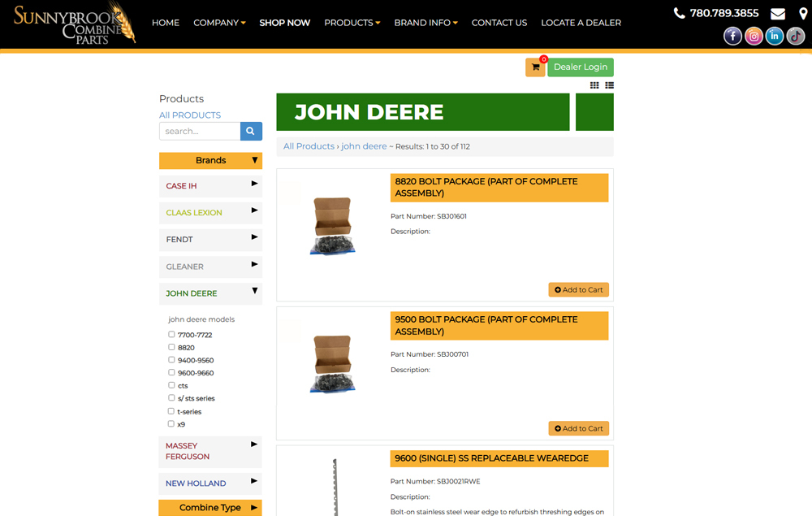Click the email envelope icon
812x516 pixels.
tap(778, 14)
